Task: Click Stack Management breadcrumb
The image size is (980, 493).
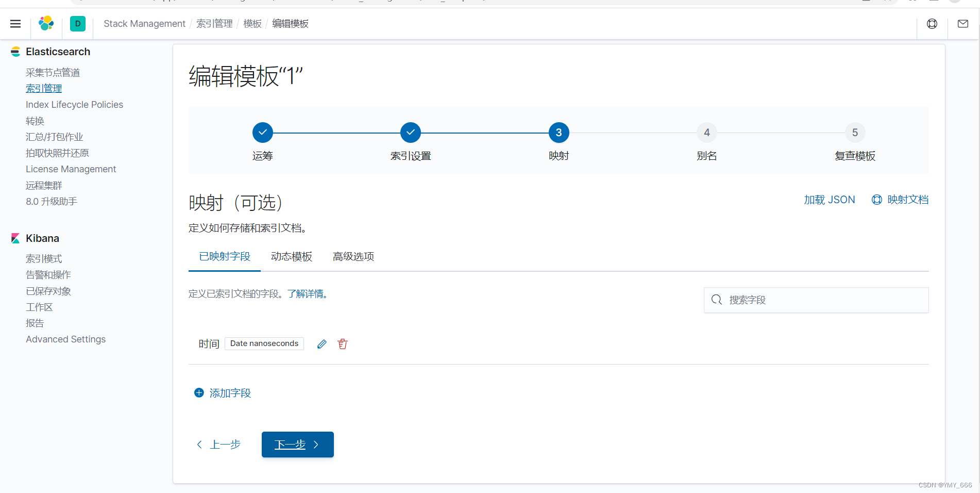Action: [144, 24]
